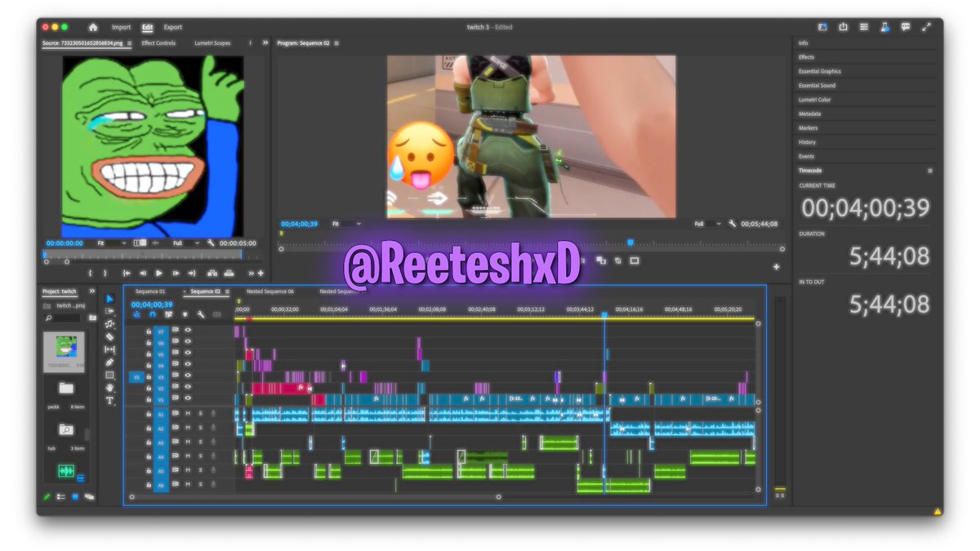
Task: Click the Home icon in header
Action: pos(93,27)
